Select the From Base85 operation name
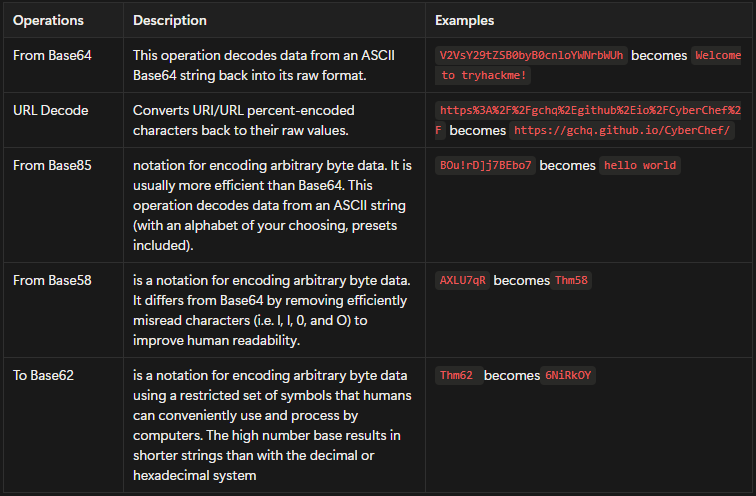The width and height of the screenshot is (756, 496). [52, 165]
